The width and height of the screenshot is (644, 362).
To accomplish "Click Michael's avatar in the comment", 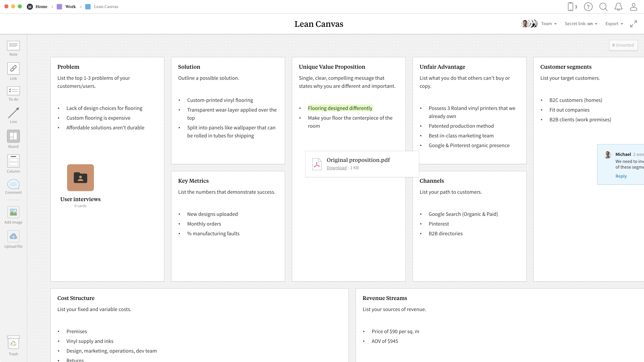I will (607, 155).
